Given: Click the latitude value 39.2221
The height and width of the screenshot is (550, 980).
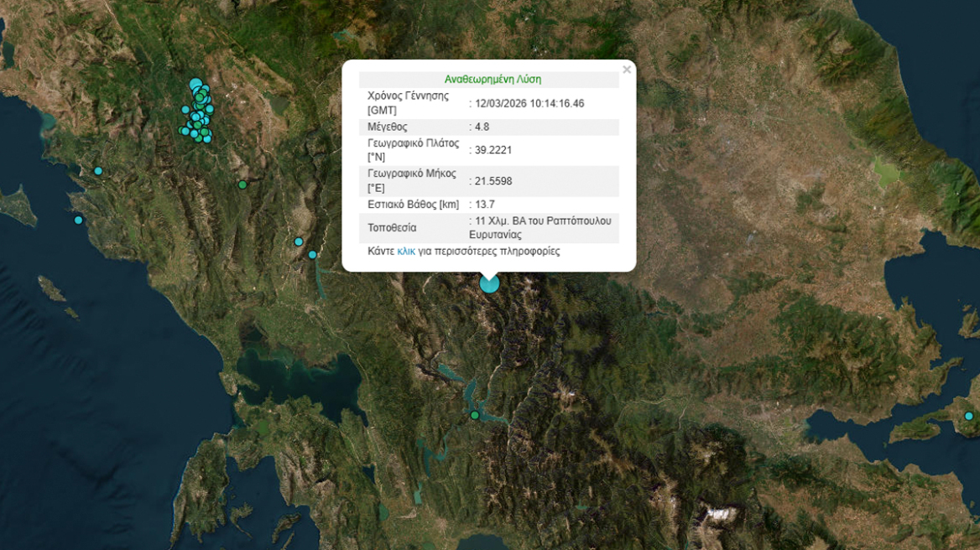Looking at the screenshot, I should pos(493,150).
